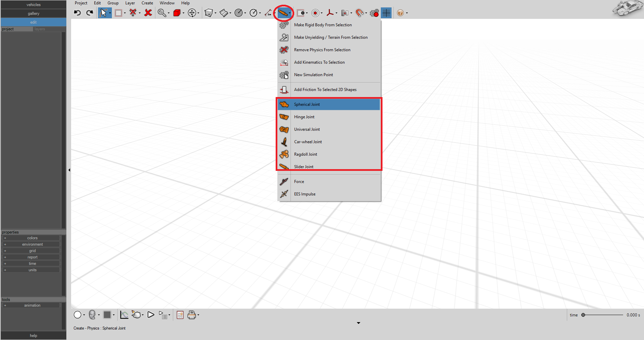The image size is (644, 340).
Task: Click the curved surface tool icon
Action: point(223,13)
